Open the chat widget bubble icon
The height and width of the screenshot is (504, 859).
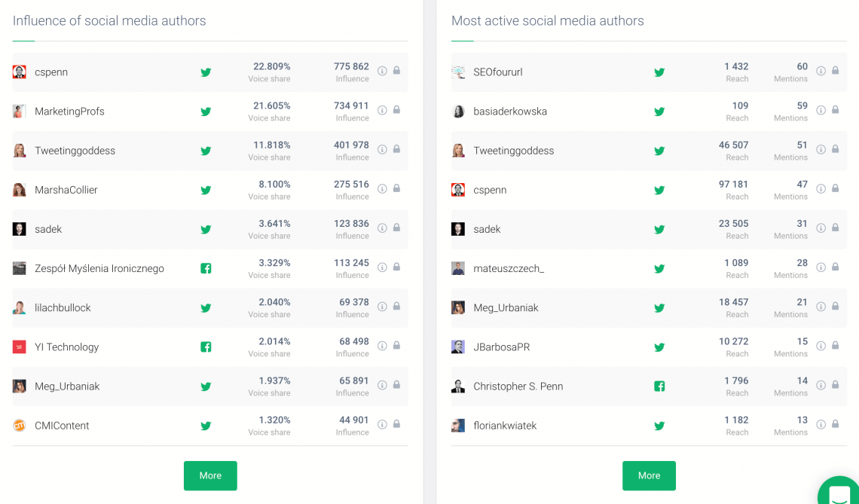click(839, 493)
